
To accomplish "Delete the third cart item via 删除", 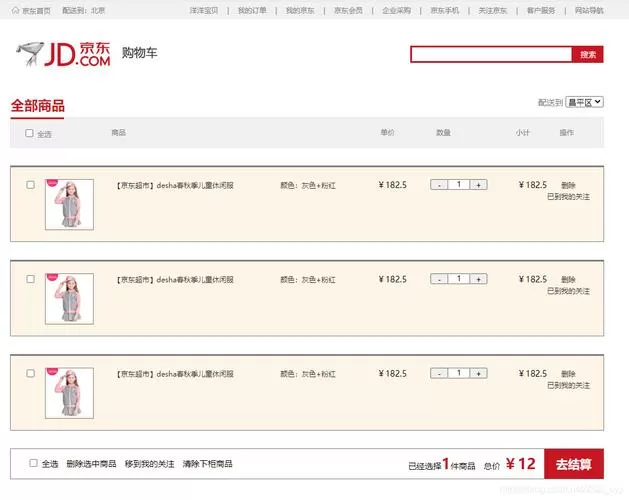I will [x=568, y=374].
